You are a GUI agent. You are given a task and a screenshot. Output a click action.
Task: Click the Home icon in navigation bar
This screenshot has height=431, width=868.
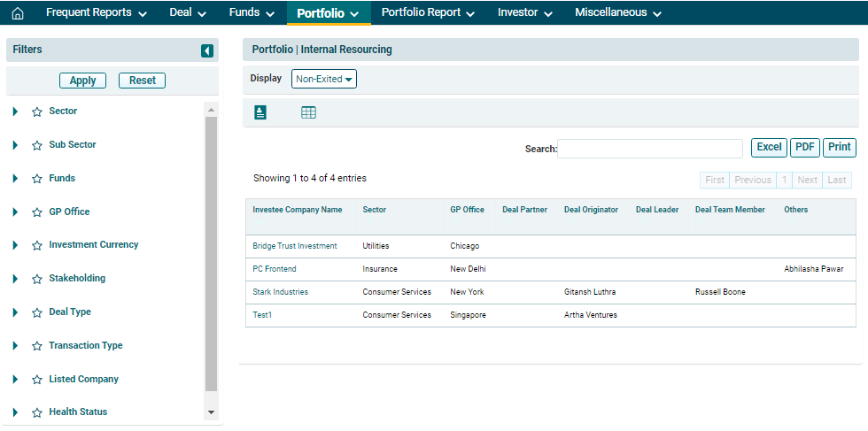pyautogui.click(x=17, y=13)
